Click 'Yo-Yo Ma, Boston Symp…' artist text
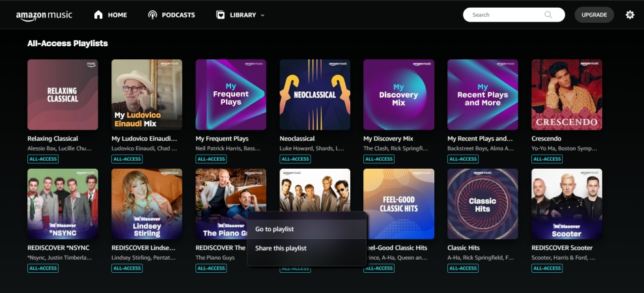 [x=565, y=148]
